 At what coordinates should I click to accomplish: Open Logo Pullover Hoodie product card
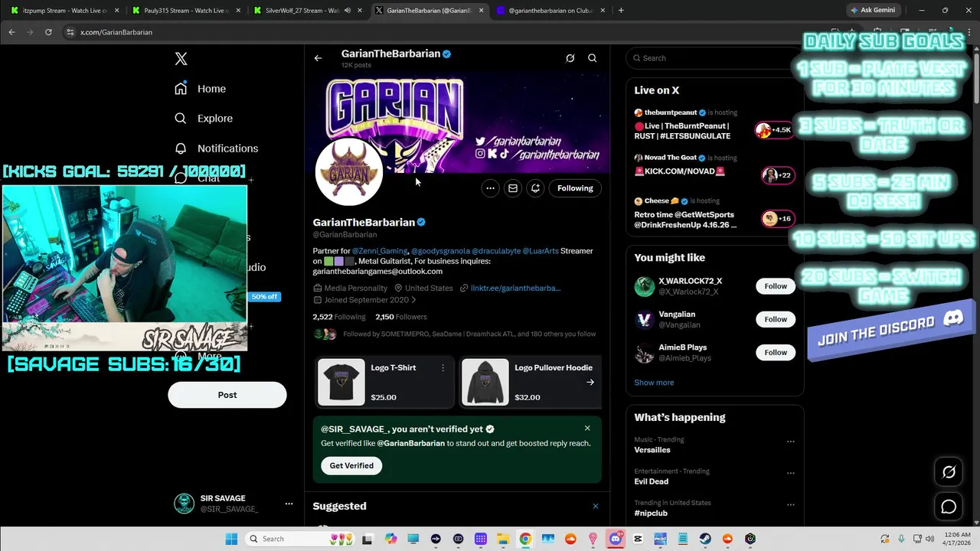(531, 382)
